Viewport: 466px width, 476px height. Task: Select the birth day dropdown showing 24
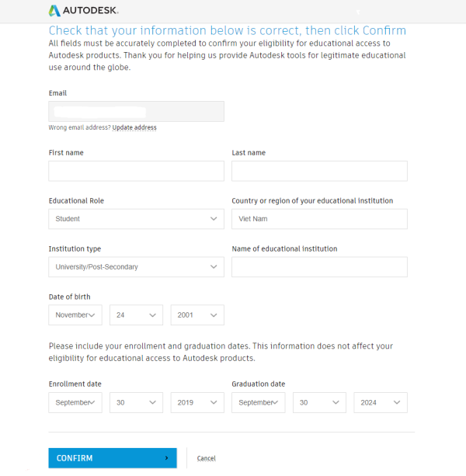click(136, 315)
